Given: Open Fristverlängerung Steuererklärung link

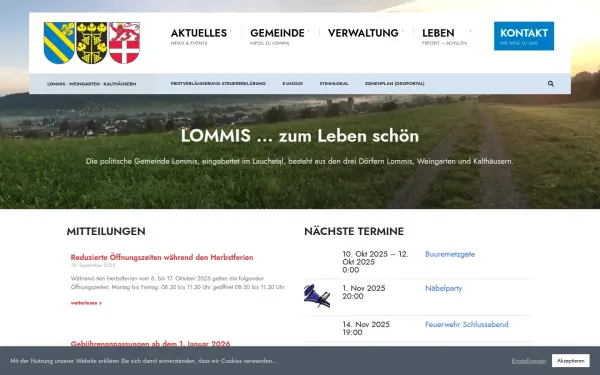Looking at the screenshot, I should click(218, 83).
